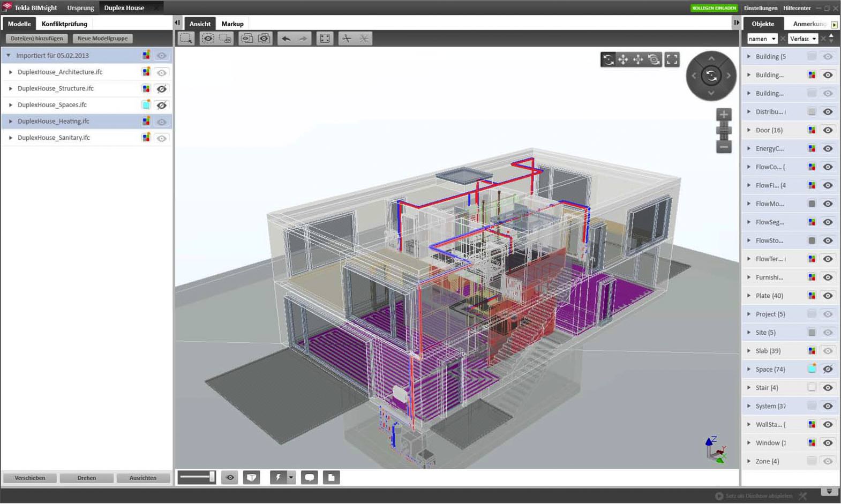Click the redo arrow in the view toolbar

[x=303, y=39]
